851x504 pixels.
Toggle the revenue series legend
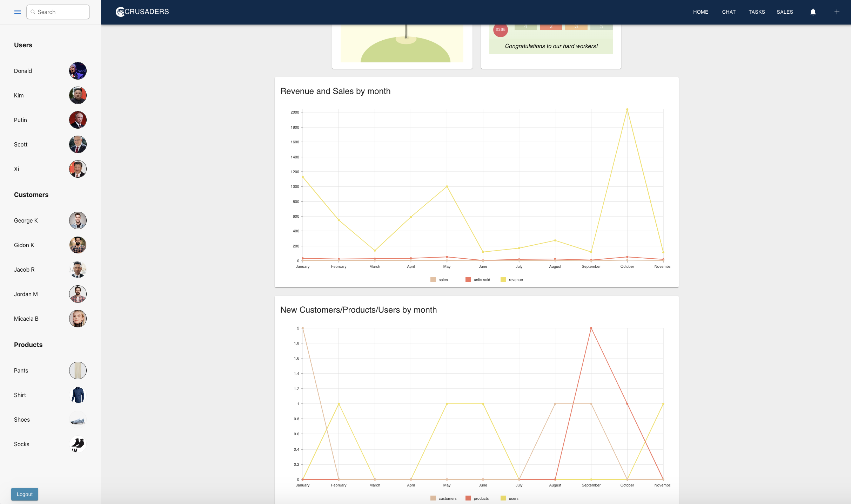(x=512, y=280)
